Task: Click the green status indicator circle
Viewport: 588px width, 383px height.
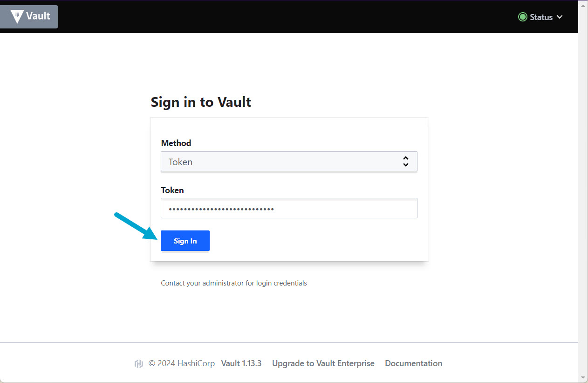Action: coord(522,17)
